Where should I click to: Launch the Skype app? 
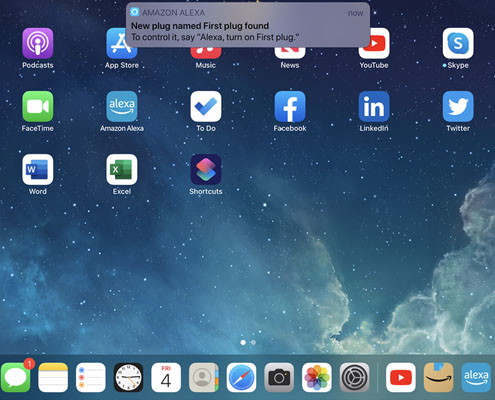458,43
